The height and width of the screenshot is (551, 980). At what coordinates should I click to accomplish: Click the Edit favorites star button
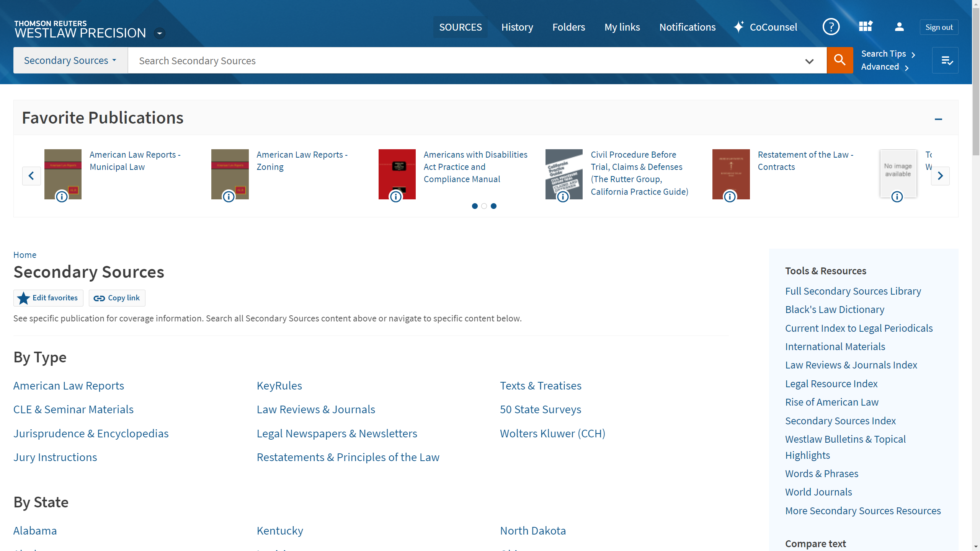[x=48, y=298]
